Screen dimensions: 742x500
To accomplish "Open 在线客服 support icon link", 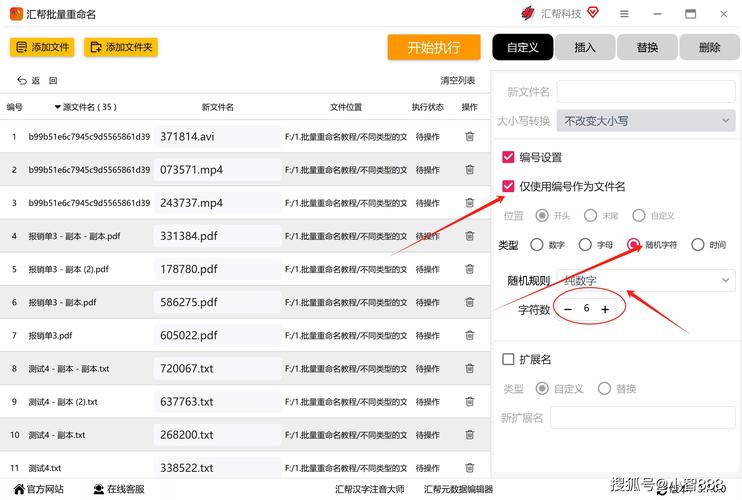I will (98, 489).
